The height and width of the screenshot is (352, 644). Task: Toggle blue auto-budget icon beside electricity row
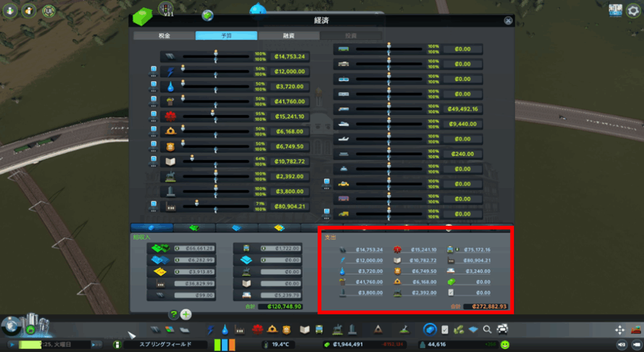(x=153, y=72)
